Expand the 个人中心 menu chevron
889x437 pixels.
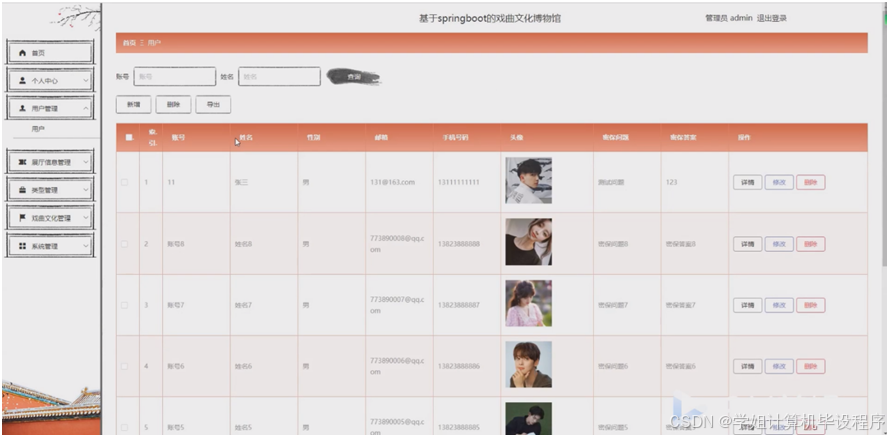point(86,80)
